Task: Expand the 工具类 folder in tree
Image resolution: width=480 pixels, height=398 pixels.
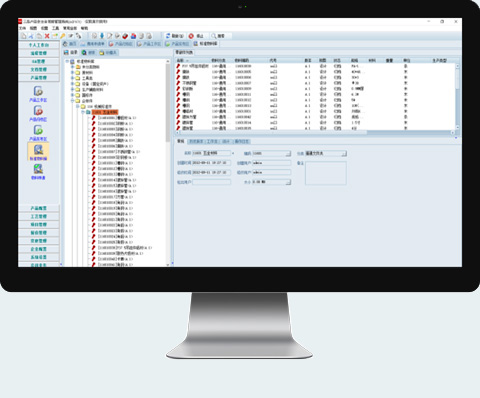Action: (x=72, y=78)
